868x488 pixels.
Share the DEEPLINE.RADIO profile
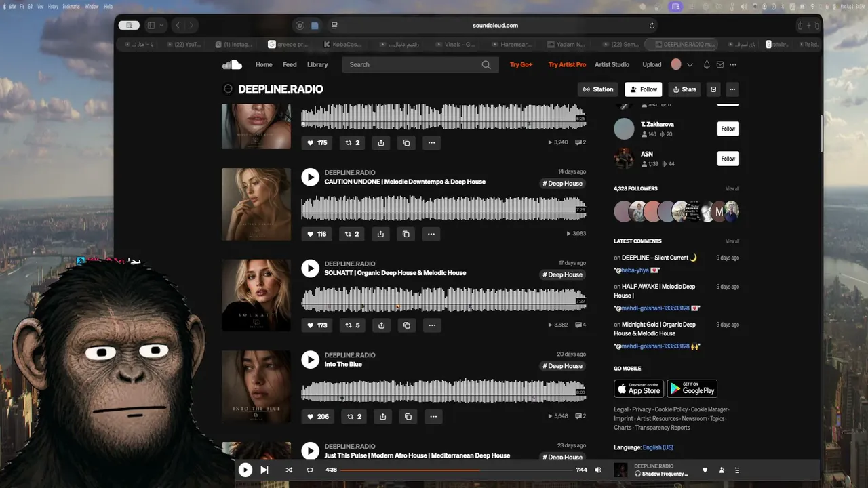(x=684, y=89)
